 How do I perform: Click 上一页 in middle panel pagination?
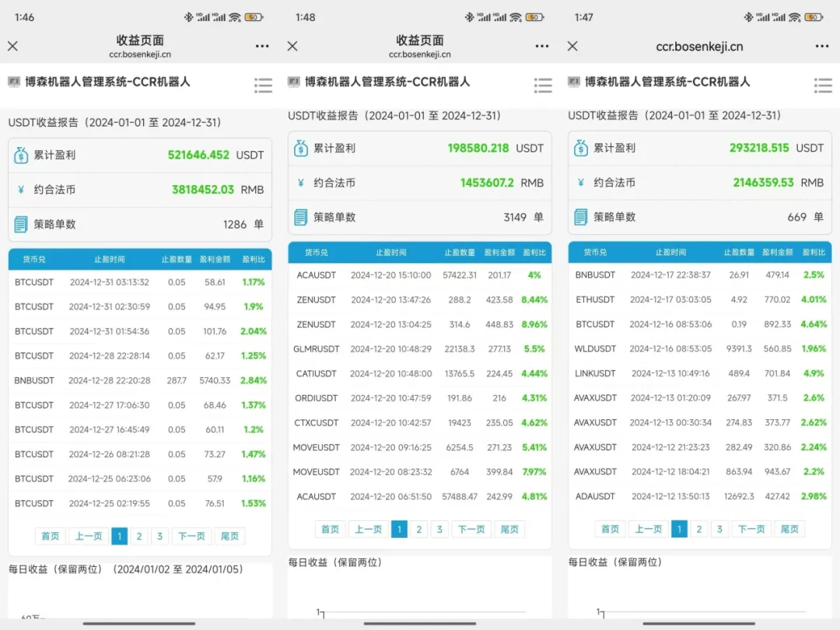[x=369, y=530]
